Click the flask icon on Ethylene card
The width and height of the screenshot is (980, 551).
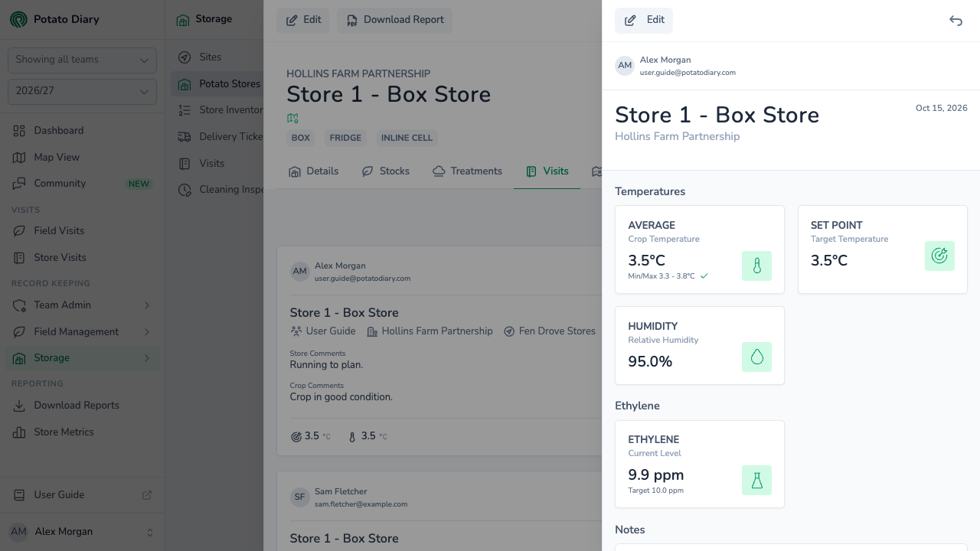click(756, 481)
